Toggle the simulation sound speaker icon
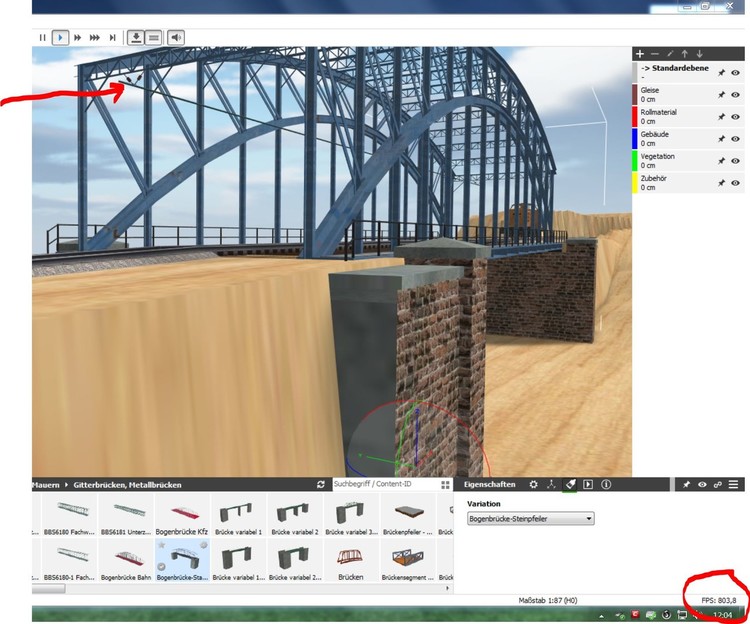 (176, 37)
